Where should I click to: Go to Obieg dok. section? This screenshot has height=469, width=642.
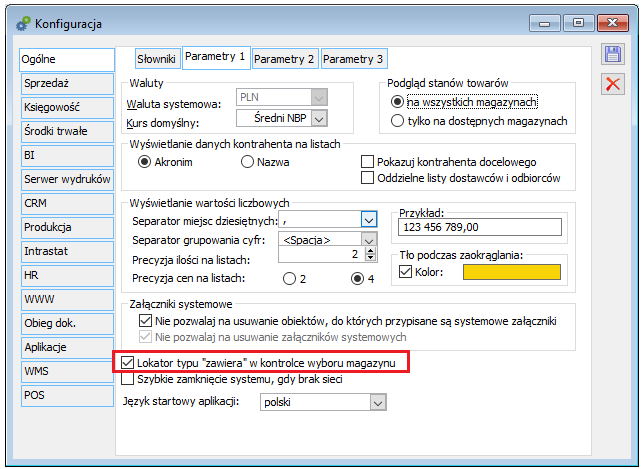click(x=67, y=324)
